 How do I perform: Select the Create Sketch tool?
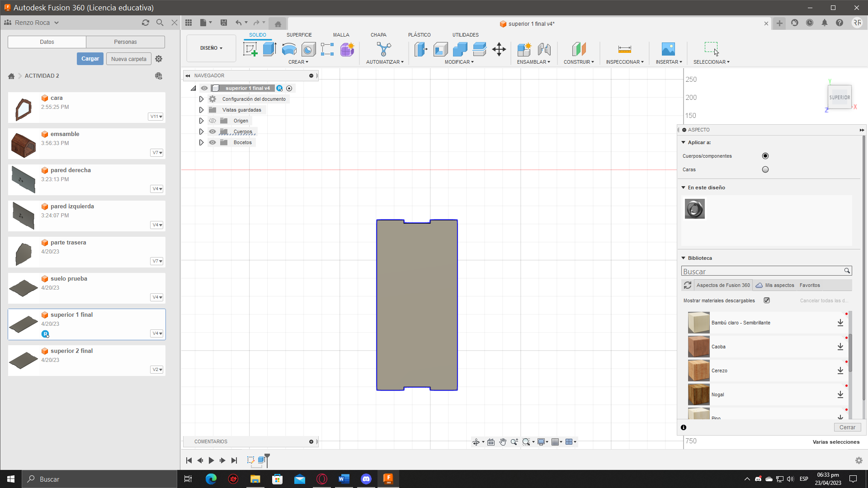[x=250, y=49]
